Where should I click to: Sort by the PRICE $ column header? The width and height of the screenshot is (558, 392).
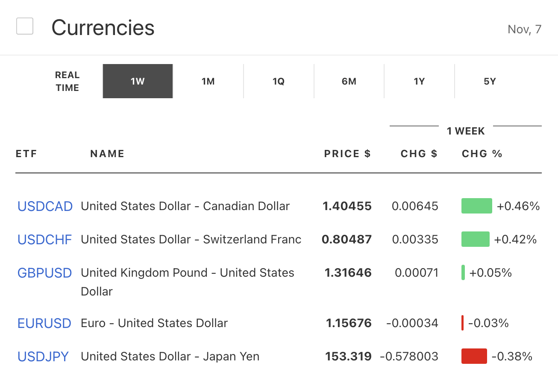(347, 154)
